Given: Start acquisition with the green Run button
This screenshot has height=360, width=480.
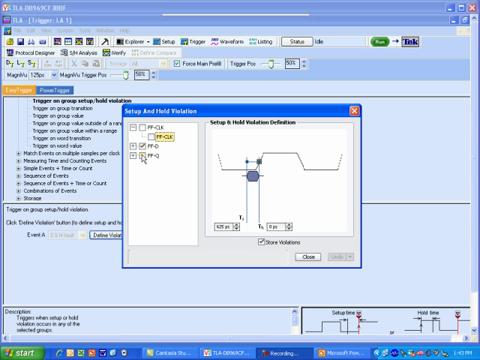Looking at the screenshot, I should coord(380,42).
